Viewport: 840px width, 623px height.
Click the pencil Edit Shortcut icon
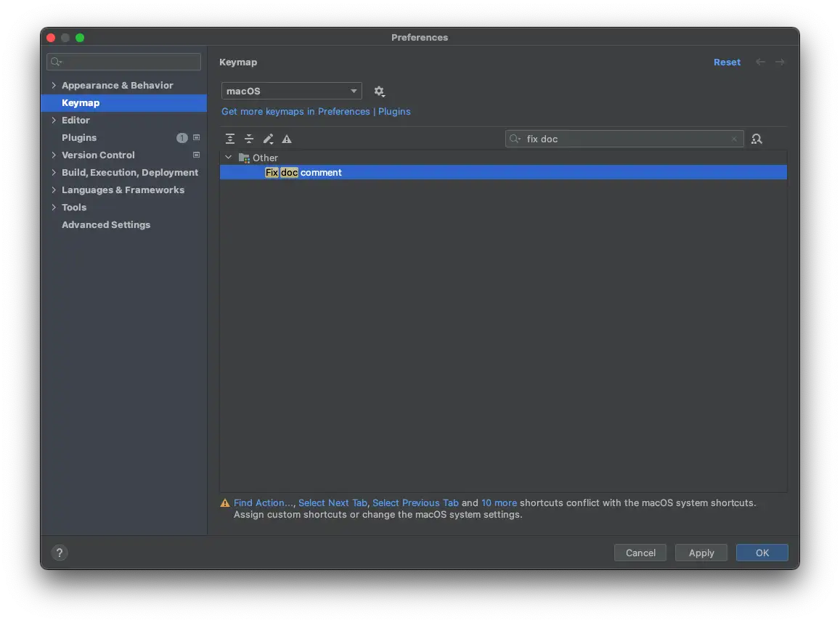point(268,139)
